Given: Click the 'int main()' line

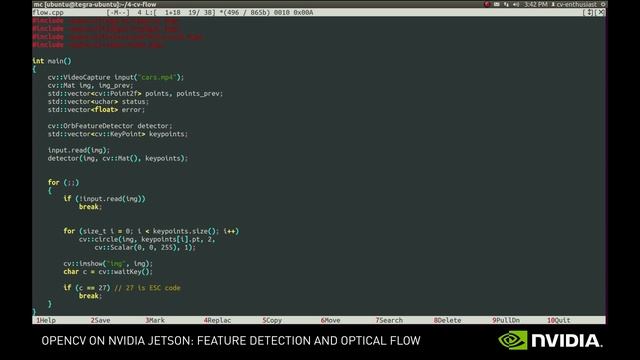Looking at the screenshot, I should pos(52,61).
